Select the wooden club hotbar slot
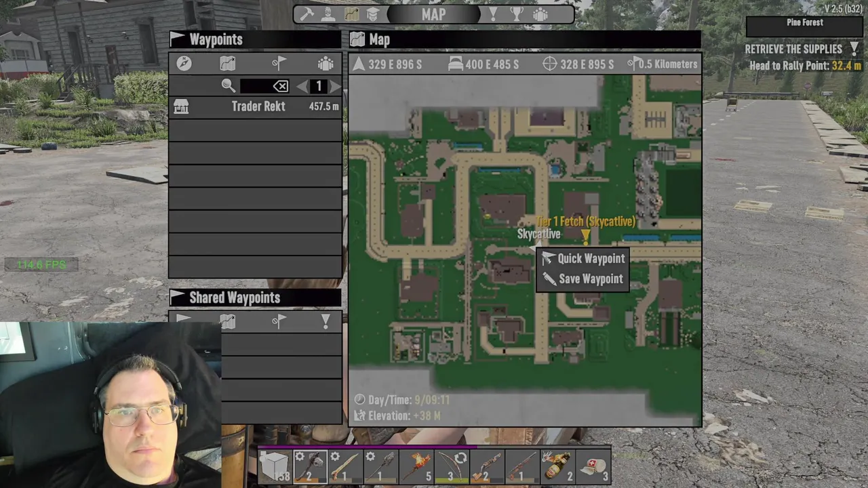This screenshot has height=488, width=868. pos(345,467)
